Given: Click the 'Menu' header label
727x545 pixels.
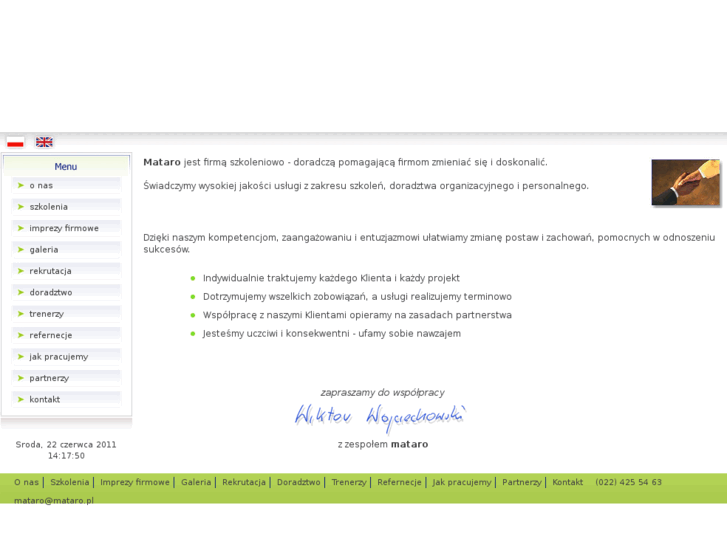Looking at the screenshot, I should [66, 167].
